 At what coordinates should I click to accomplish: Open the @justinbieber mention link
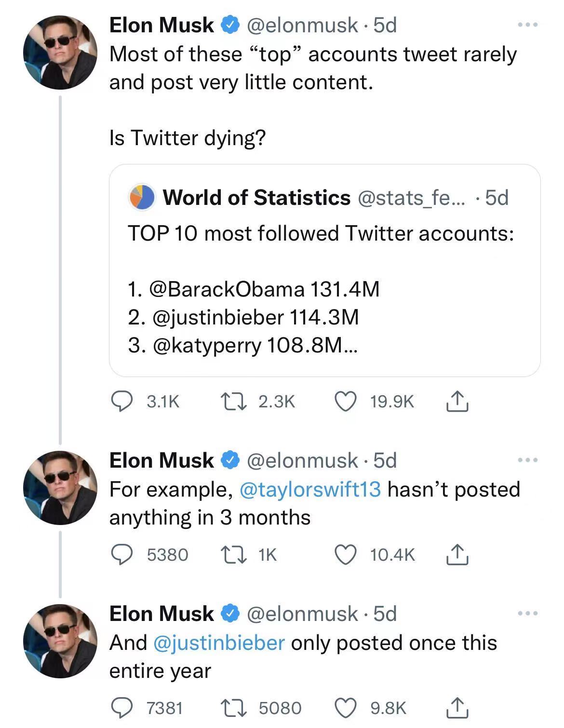pos(219,643)
